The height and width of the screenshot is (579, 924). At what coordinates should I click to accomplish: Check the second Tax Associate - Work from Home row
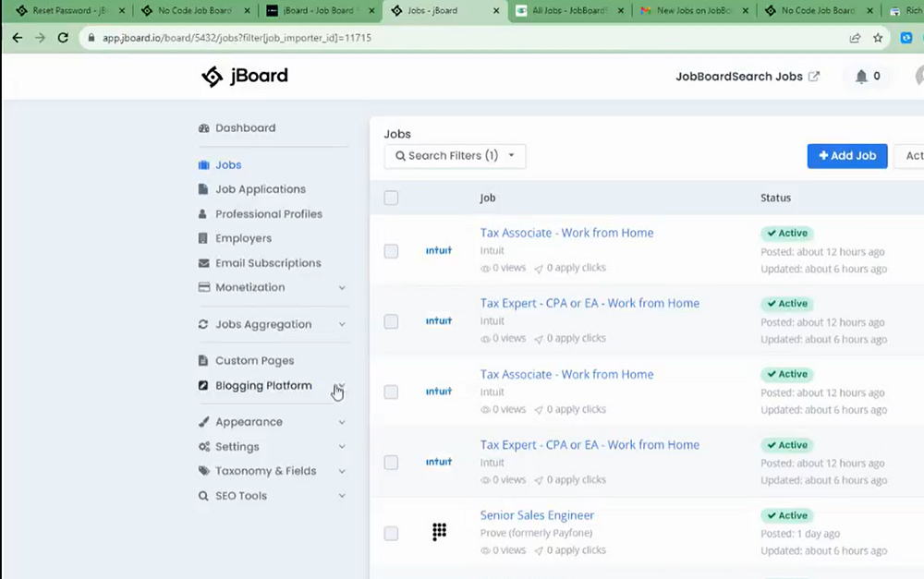391,392
